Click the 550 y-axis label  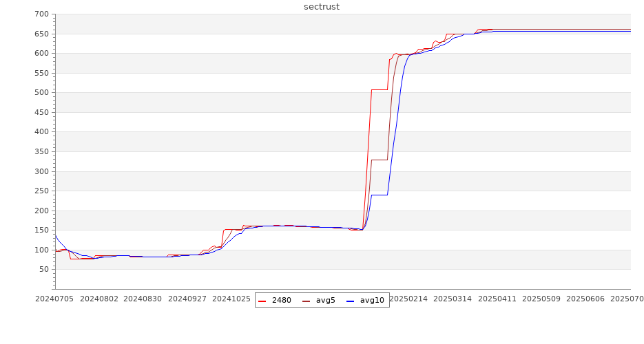(42, 73)
